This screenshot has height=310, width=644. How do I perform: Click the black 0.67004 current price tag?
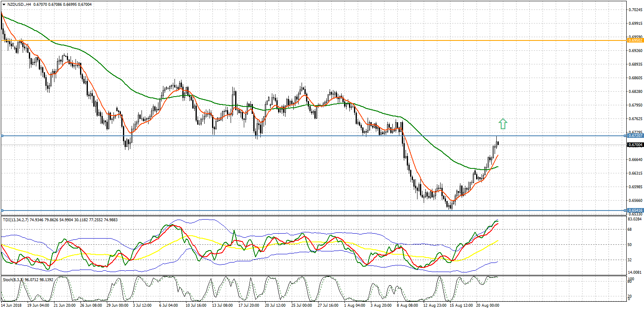635,144
